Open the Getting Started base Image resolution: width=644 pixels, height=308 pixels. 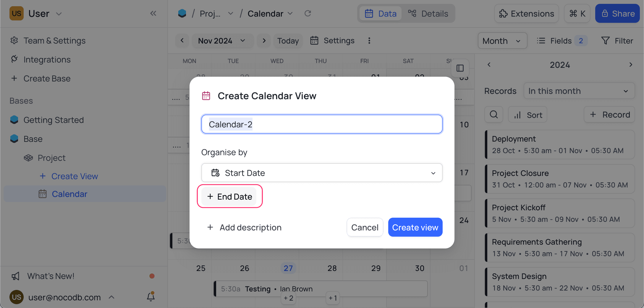pyautogui.click(x=54, y=120)
